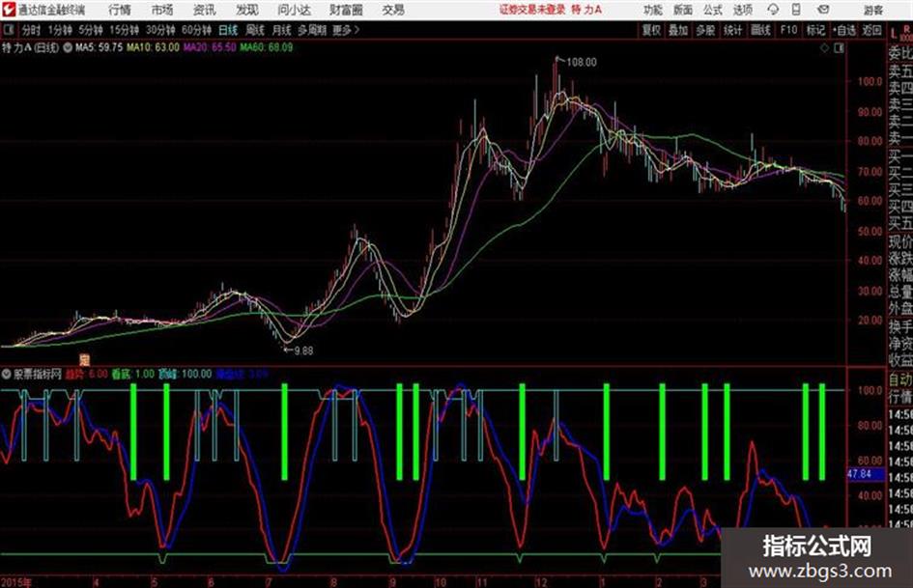Open the 问小达 menu

tap(294, 10)
